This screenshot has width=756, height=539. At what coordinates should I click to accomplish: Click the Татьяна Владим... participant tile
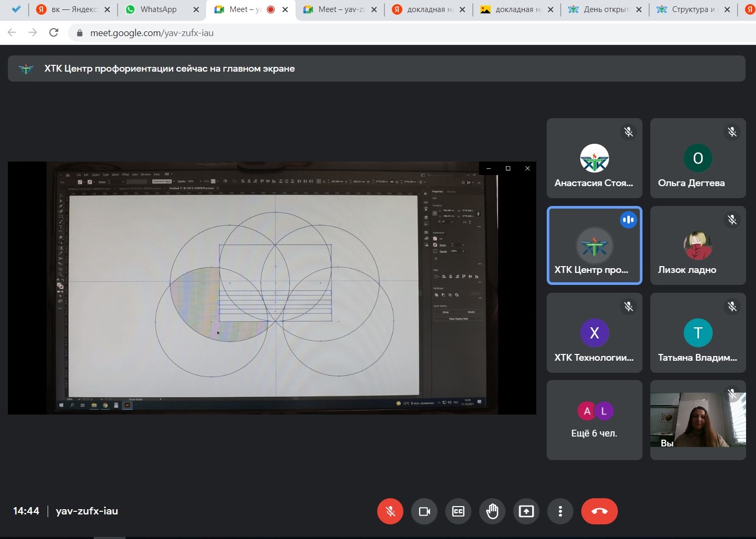(x=698, y=333)
